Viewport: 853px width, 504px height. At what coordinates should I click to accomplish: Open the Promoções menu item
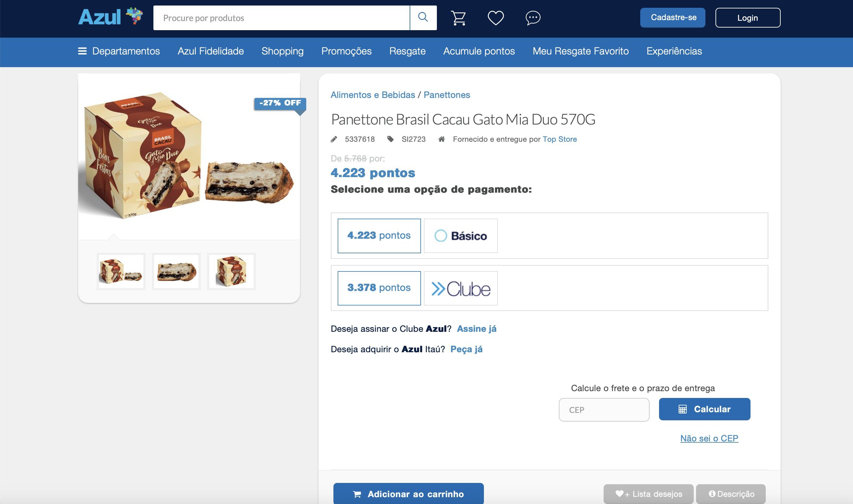346,51
